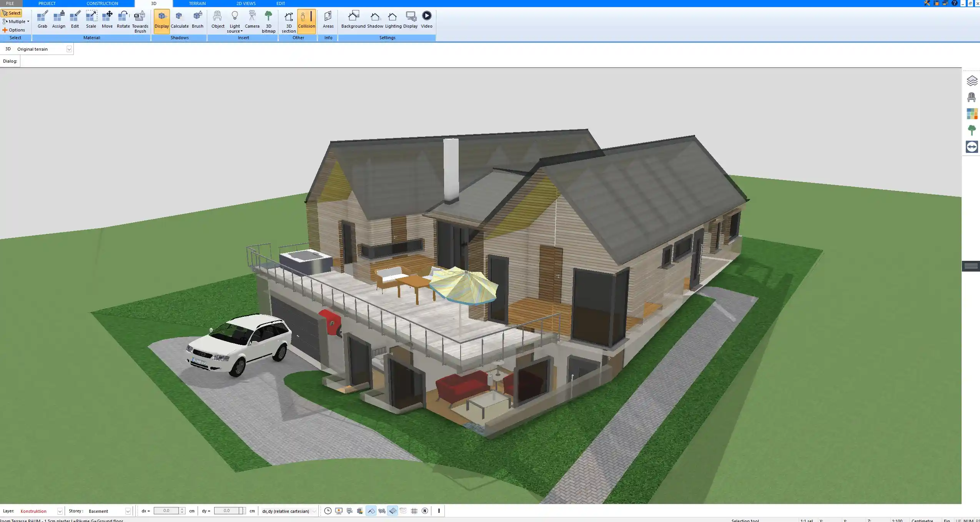Screen dimensions: 980x522
Task: Open the layers panel in right sidebar
Action: pyautogui.click(x=972, y=81)
